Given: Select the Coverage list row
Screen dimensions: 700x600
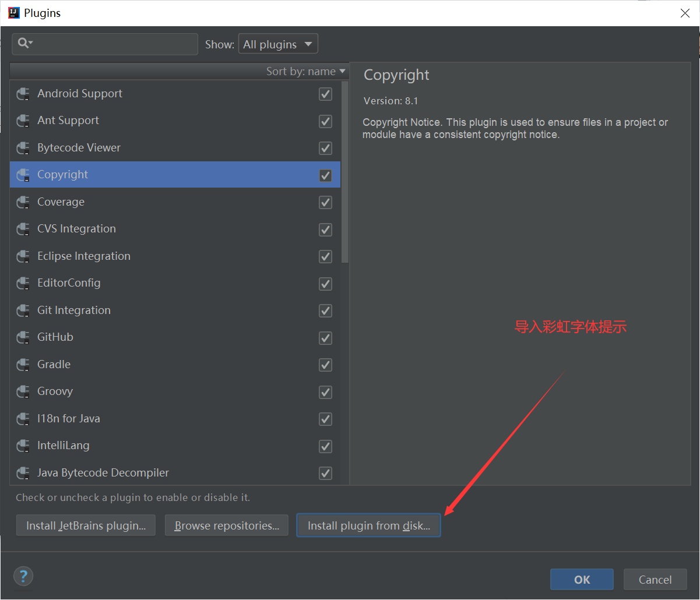Looking at the screenshot, I should pos(175,202).
